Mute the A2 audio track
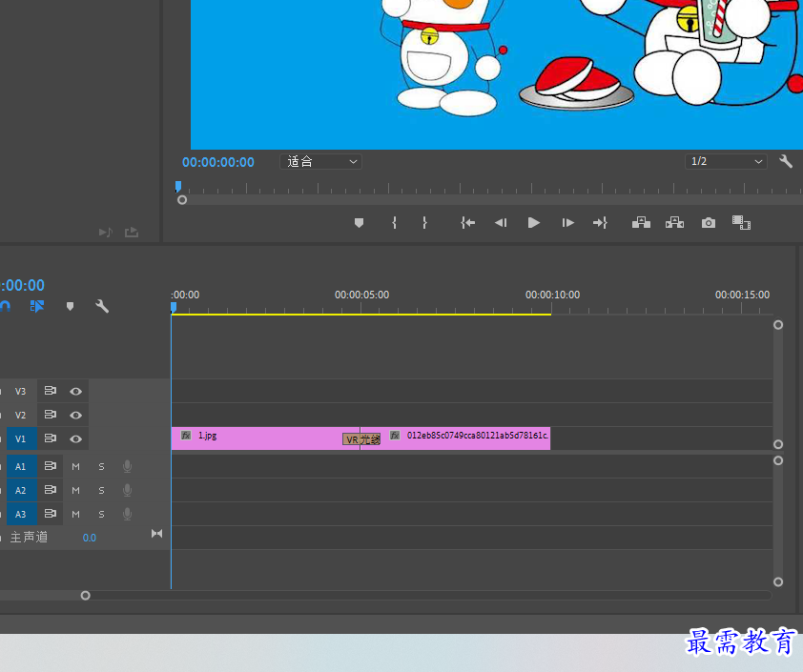This screenshot has width=803, height=672. click(75, 490)
